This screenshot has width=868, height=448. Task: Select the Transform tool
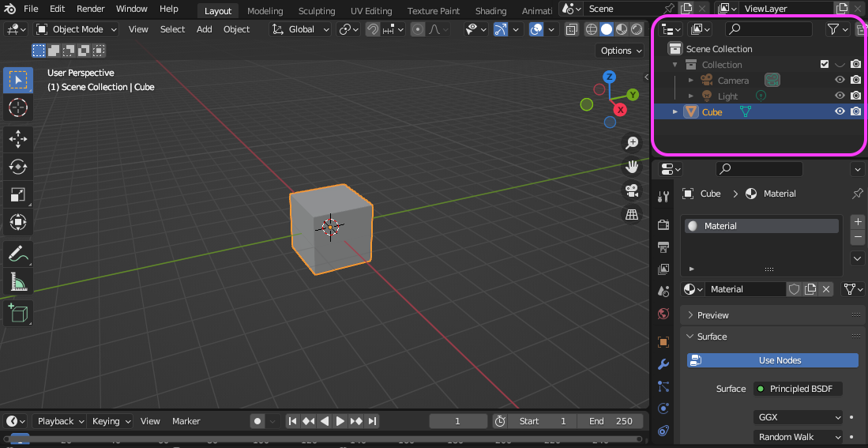pos(18,222)
